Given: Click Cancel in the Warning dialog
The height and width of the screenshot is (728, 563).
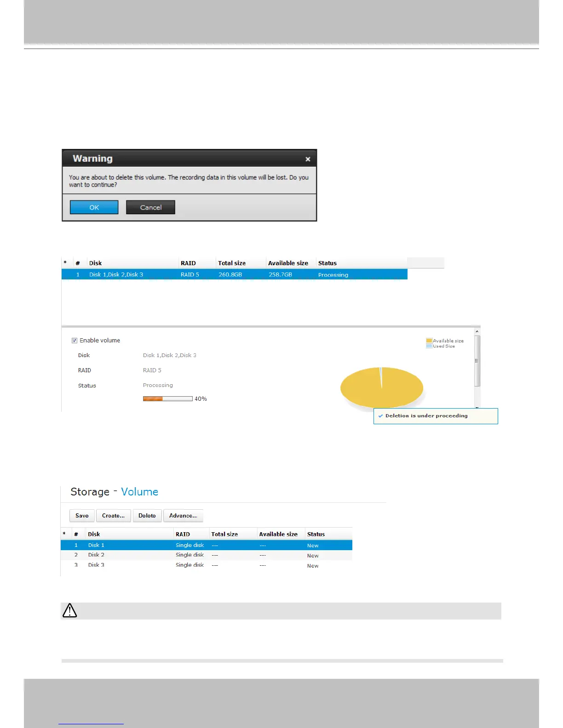Looking at the screenshot, I should click(150, 207).
